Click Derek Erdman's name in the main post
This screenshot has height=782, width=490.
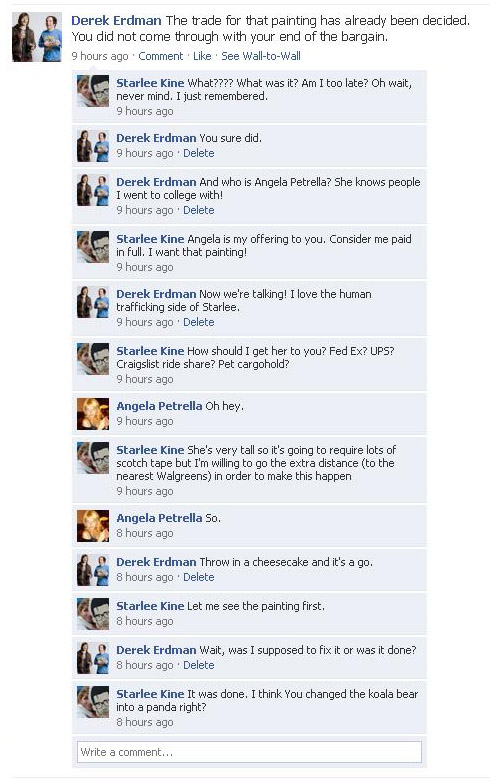pos(116,20)
